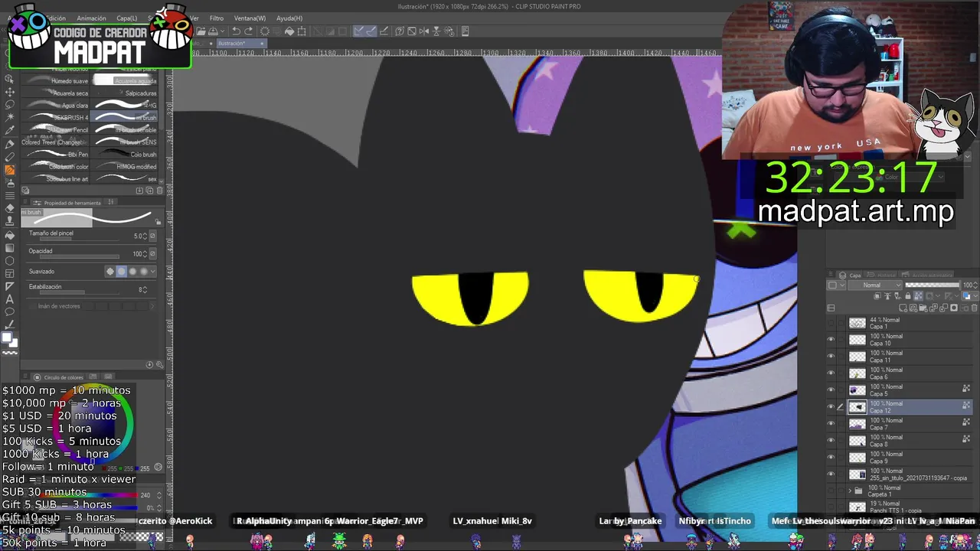The height and width of the screenshot is (551, 980).
Task: Open the Animación menu
Action: click(91, 18)
